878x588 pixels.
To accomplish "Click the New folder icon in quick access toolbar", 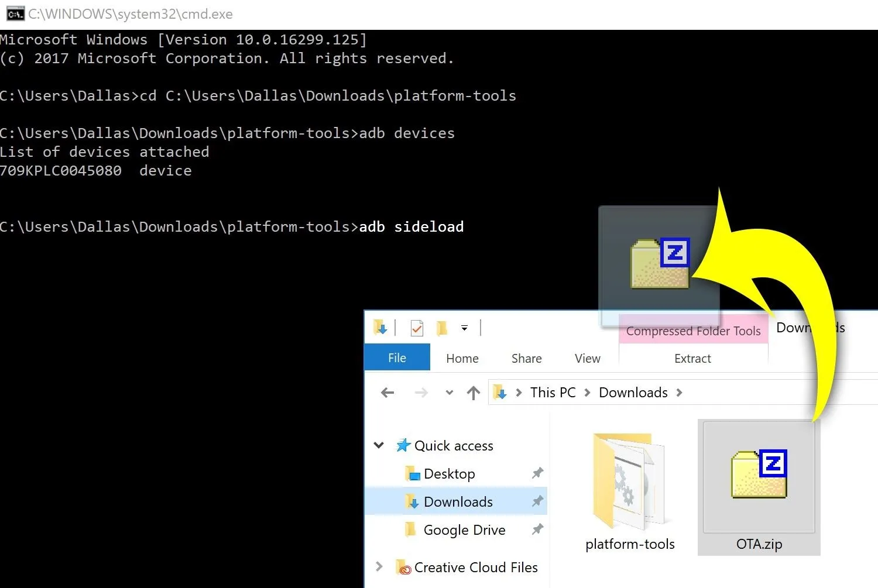I will point(442,328).
